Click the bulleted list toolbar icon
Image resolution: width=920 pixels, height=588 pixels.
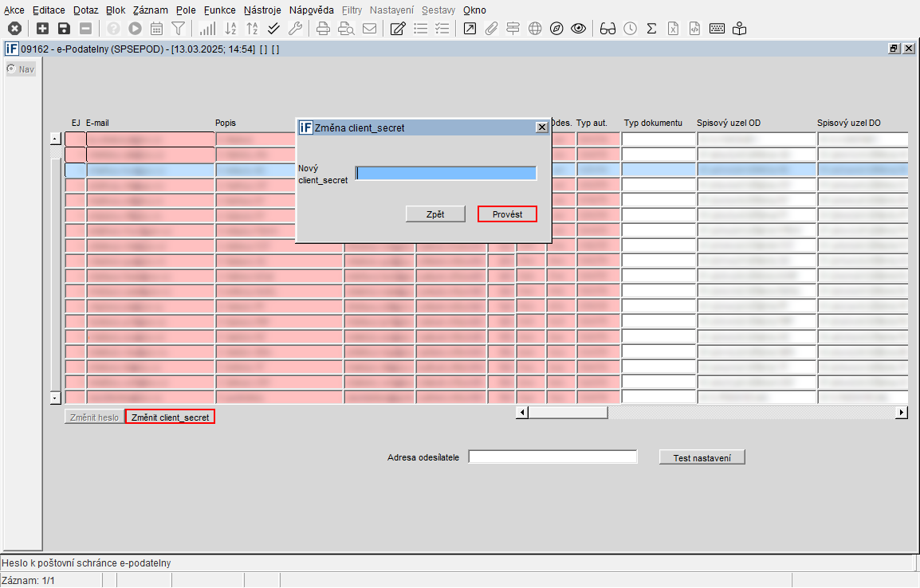(421, 28)
